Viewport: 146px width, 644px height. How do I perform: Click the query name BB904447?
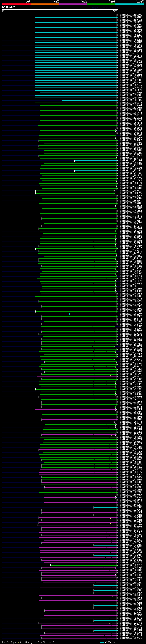click(x=9, y=7)
